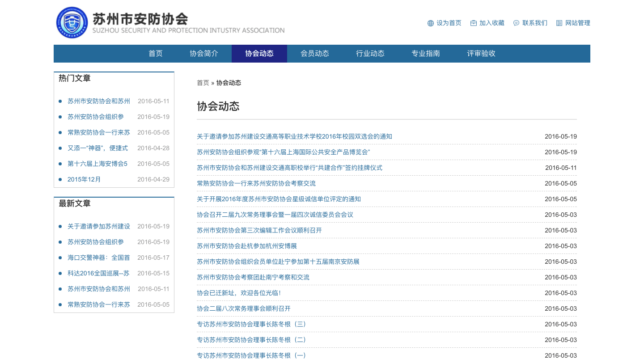
Task: Switch to the 专业指南 menu item
Action: pos(426,54)
